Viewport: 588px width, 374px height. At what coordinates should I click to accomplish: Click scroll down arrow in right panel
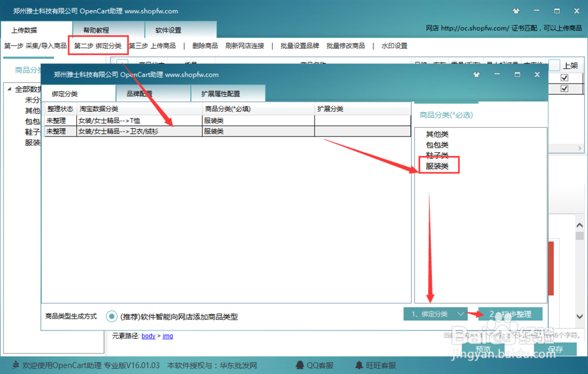pos(579,316)
